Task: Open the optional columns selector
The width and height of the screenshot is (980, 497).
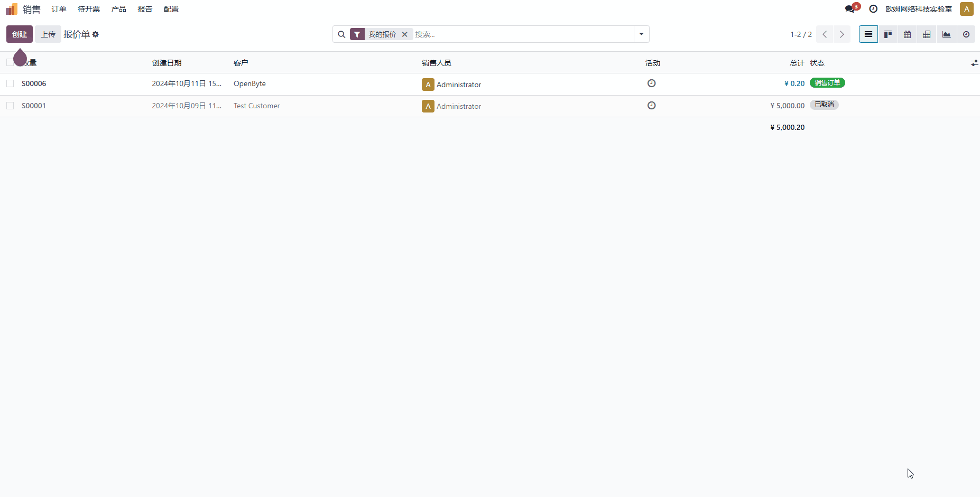Action: point(974,63)
